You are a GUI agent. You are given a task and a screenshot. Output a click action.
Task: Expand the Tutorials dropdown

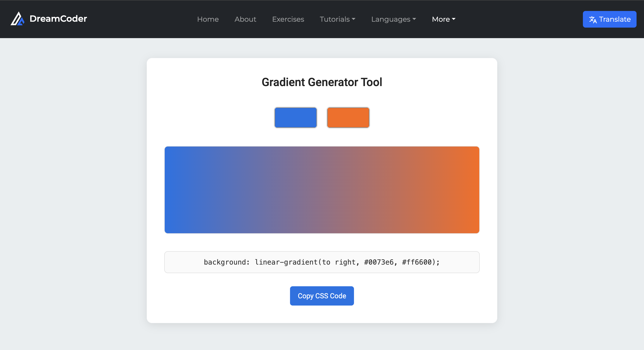click(x=338, y=19)
